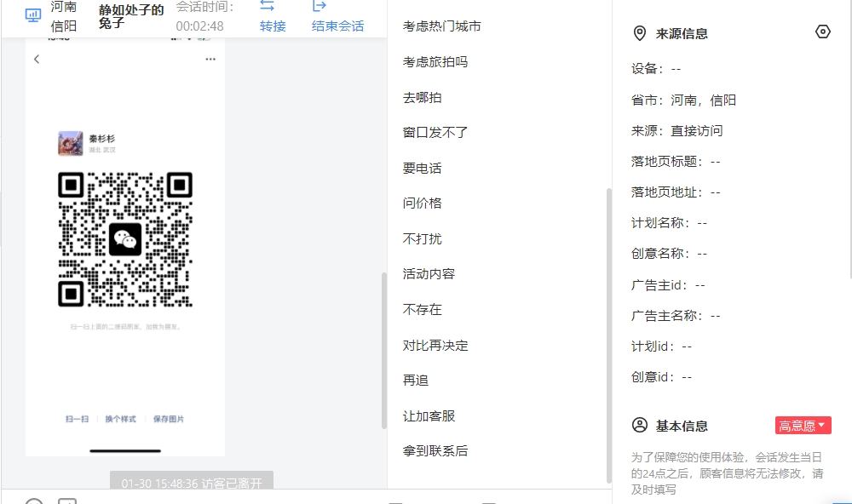Click the computer monitor visitor icon

33,15
